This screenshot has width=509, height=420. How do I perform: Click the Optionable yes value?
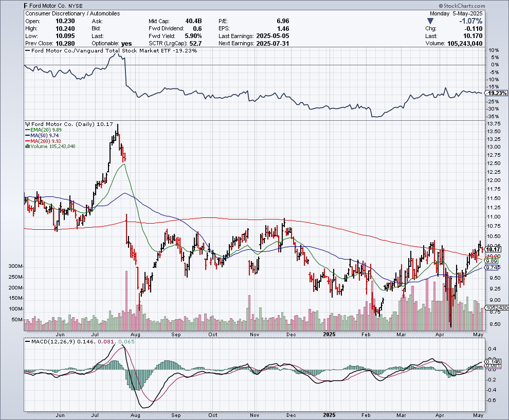point(126,44)
